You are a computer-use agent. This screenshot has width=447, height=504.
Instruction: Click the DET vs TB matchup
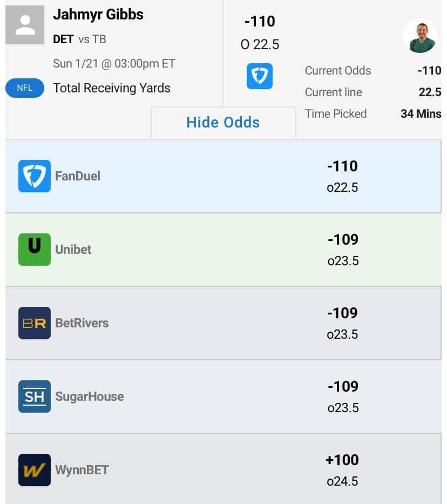pyautogui.click(x=80, y=39)
